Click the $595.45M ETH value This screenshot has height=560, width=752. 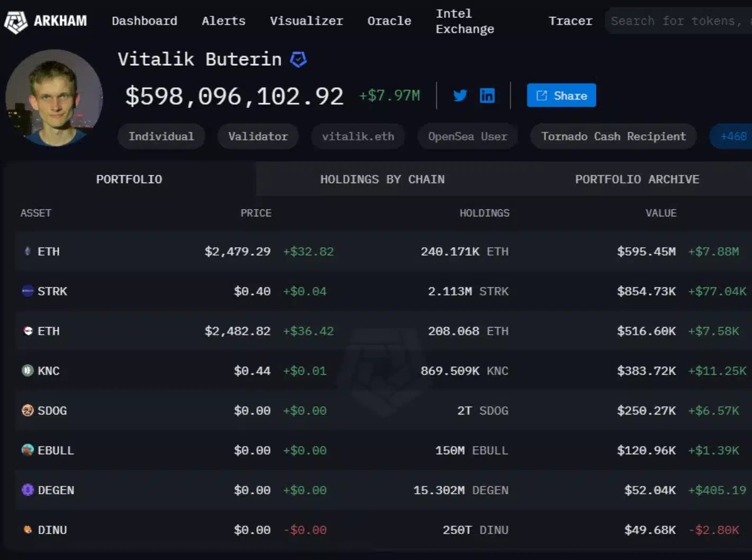pyautogui.click(x=646, y=251)
